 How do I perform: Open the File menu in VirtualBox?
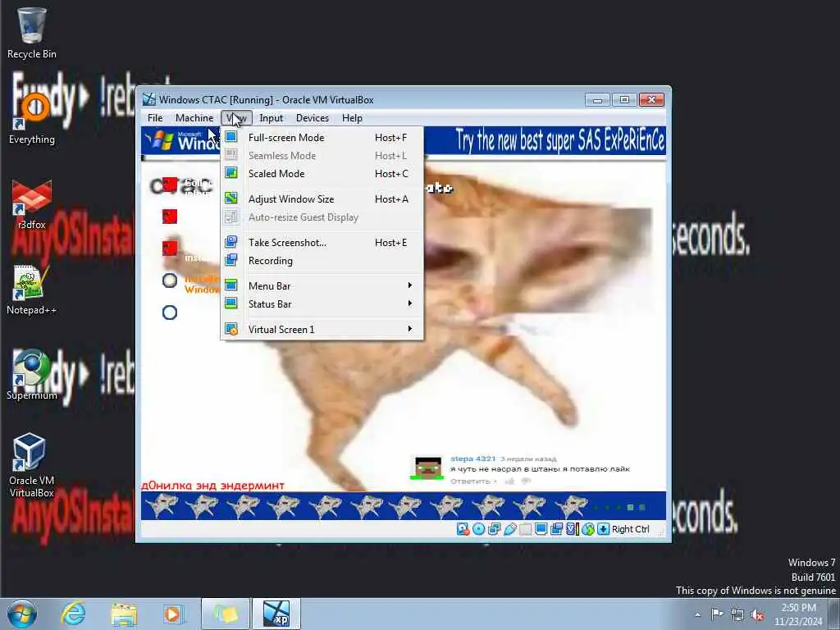[155, 118]
